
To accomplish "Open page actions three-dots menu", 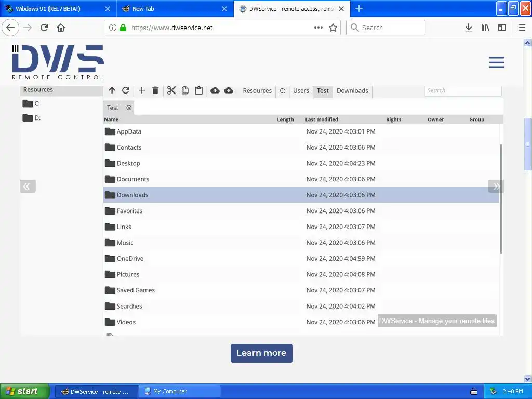I will pos(318,28).
